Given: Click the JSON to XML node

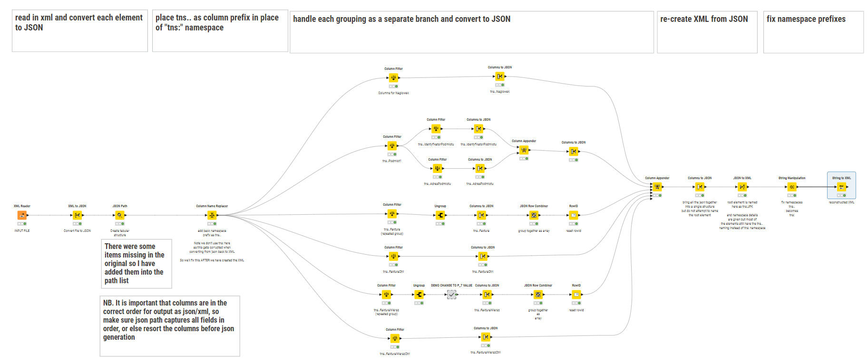Looking at the screenshot, I should [742, 187].
